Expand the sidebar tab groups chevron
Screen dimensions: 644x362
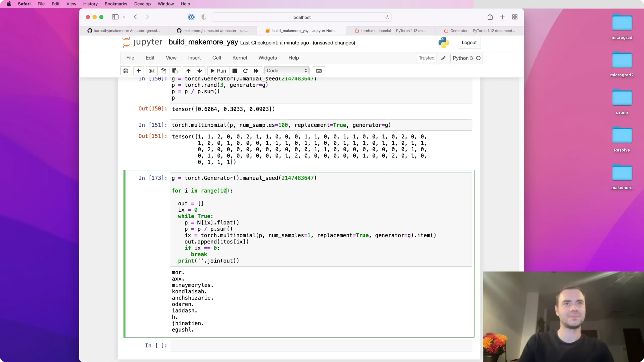[x=124, y=17]
